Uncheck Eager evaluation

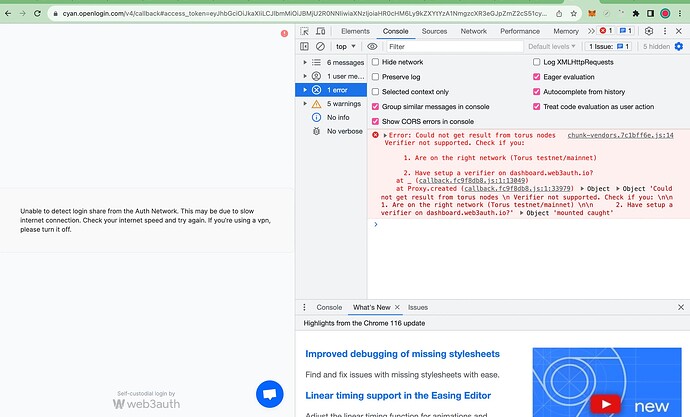pyautogui.click(x=536, y=77)
